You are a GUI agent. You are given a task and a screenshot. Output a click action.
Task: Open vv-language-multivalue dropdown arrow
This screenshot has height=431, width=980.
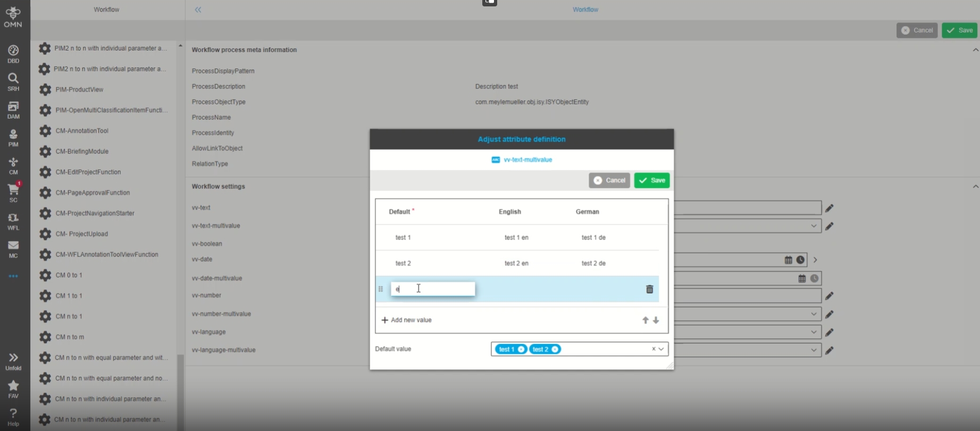click(814, 350)
